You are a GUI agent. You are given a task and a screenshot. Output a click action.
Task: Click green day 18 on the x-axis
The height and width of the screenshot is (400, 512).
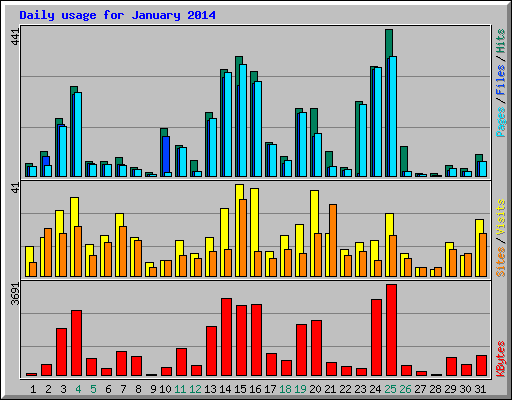[x=286, y=389]
